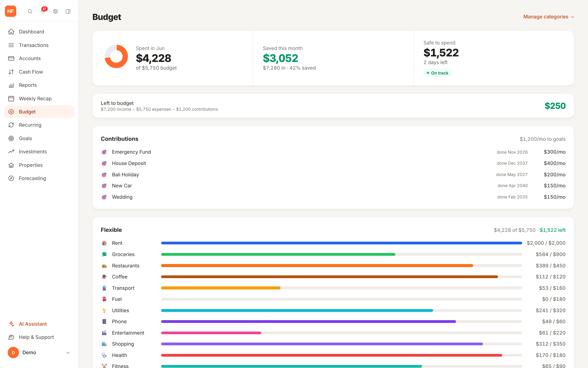Open Help & Support
The image size is (588, 368).
click(39, 337)
